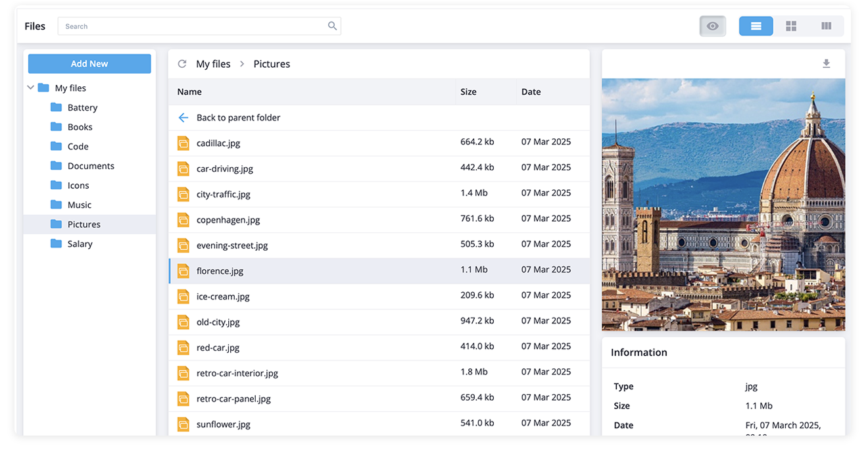Sort files by the Size column

click(x=468, y=91)
